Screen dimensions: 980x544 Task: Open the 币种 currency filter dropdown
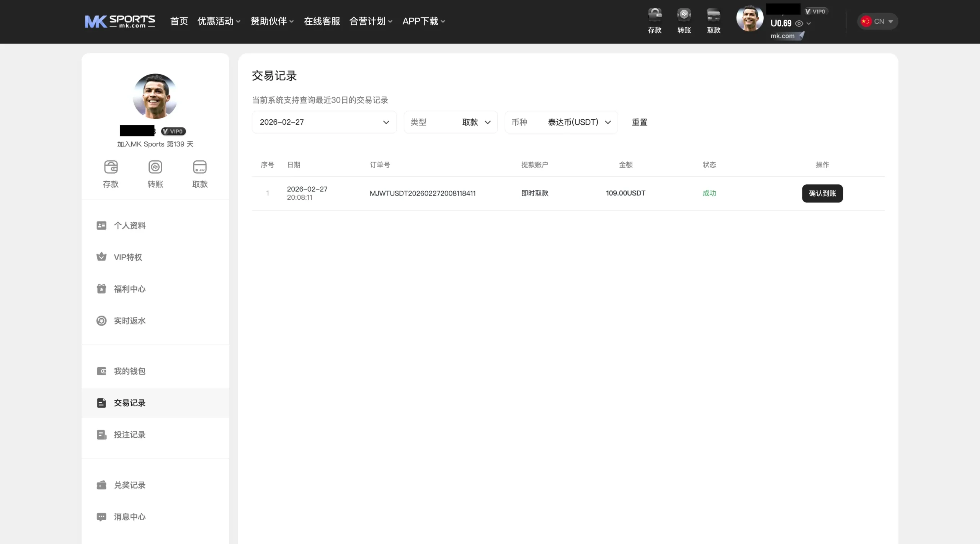click(561, 122)
